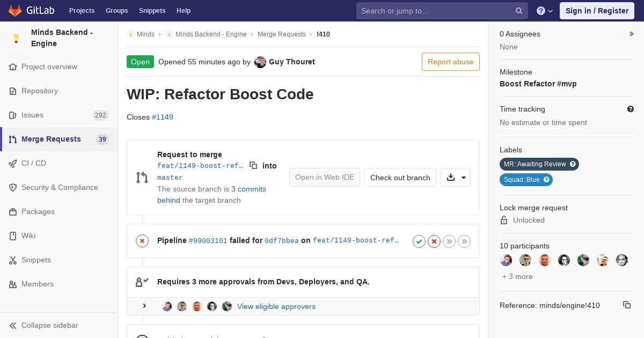Click the Unlocked padlock icon
The image size is (644, 338).
(x=504, y=220)
